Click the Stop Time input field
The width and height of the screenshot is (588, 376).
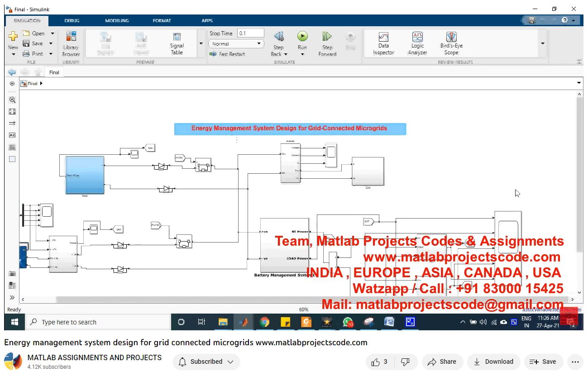[x=250, y=33]
